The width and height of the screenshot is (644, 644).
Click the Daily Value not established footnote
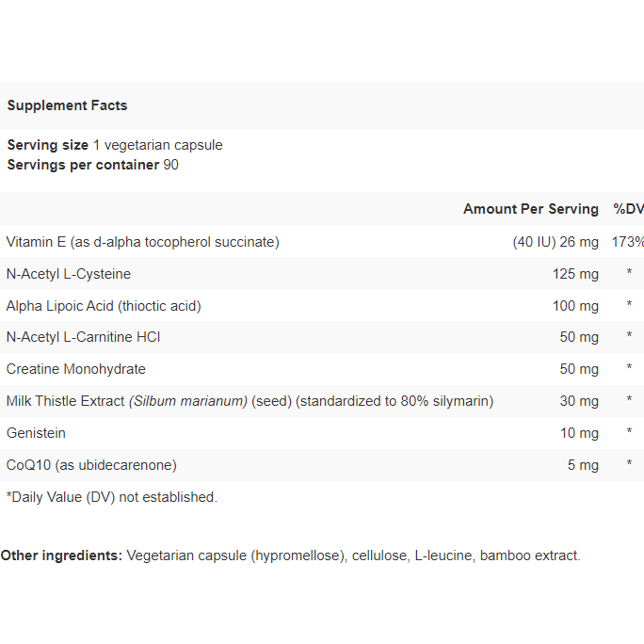(x=112, y=497)
